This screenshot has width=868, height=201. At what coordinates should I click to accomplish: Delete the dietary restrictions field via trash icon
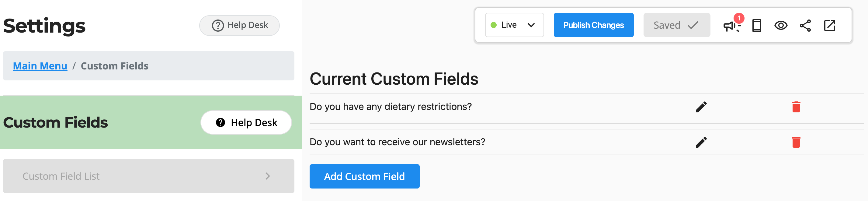click(x=796, y=106)
